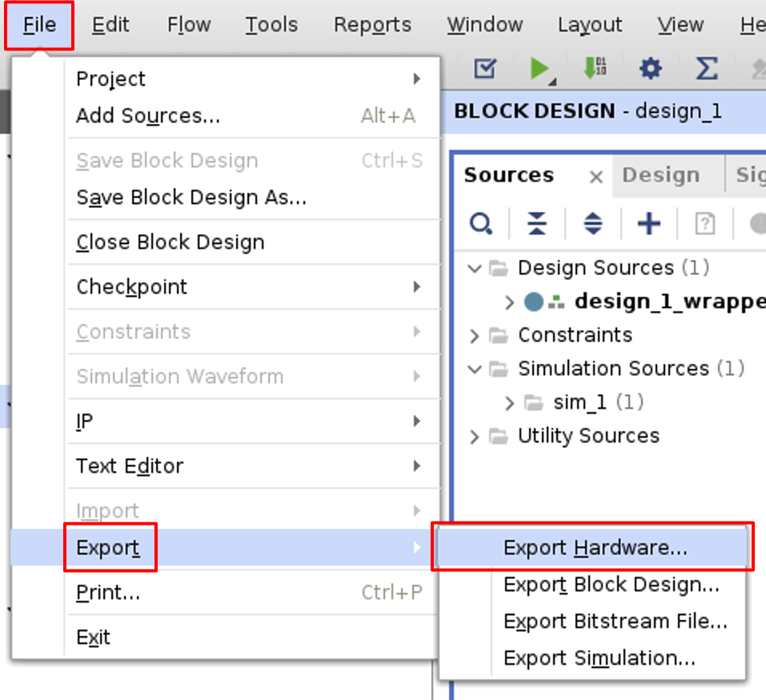Collapse all items in Sources panel

pyautogui.click(x=536, y=223)
